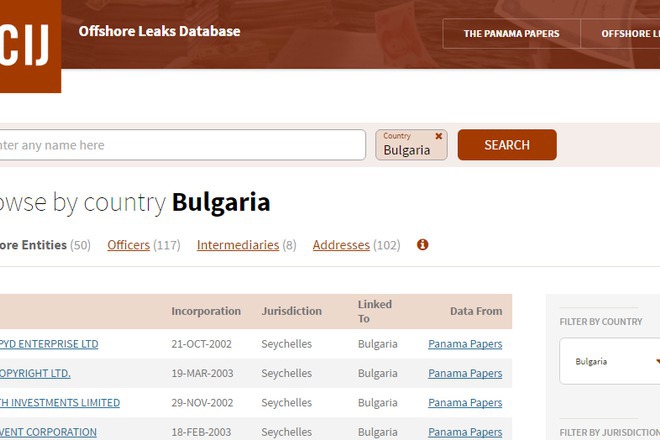This screenshot has height=440, width=660.
Task: Select the 19-MAR-2003 incorporation date
Action: click(x=202, y=373)
